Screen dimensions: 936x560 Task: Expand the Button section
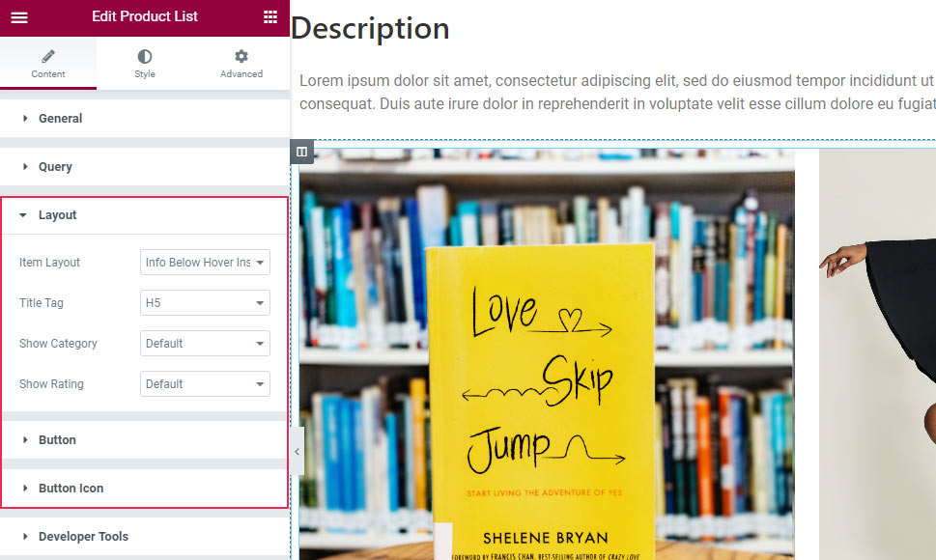click(x=57, y=440)
